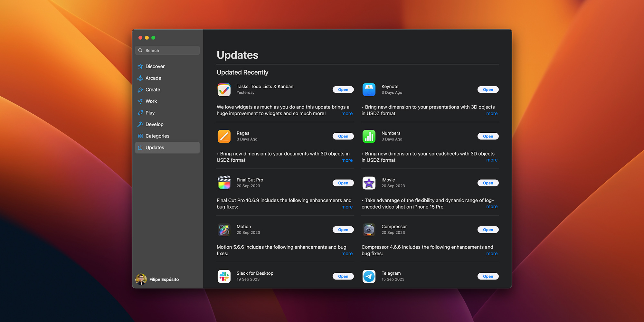Go to Discover in the sidebar
Viewport: 644px width, 322px height.
click(x=155, y=66)
